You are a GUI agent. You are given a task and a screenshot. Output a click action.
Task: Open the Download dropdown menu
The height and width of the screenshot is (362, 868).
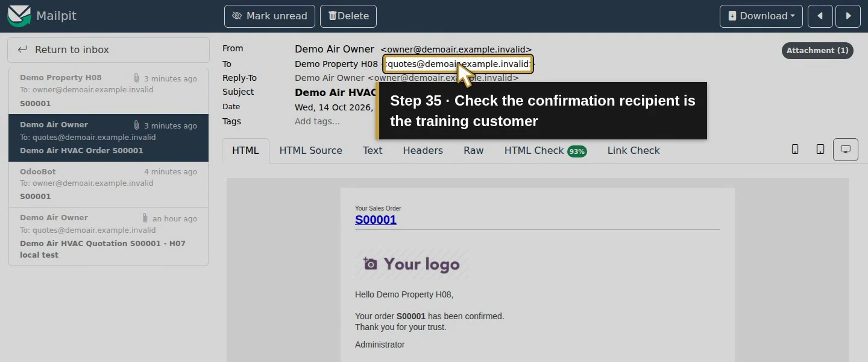(x=761, y=16)
